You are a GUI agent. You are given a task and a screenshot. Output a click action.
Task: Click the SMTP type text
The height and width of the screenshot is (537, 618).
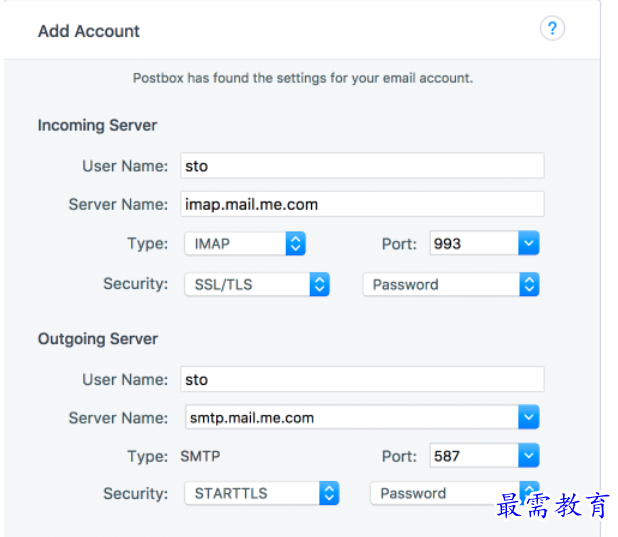[x=200, y=456]
